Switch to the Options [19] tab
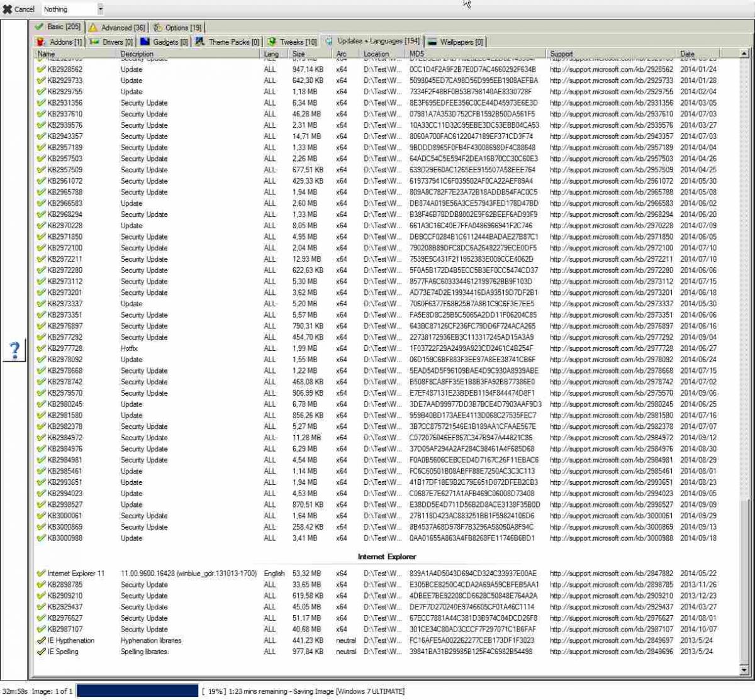The width and height of the screenshot is (755, 700). [177, 28]
